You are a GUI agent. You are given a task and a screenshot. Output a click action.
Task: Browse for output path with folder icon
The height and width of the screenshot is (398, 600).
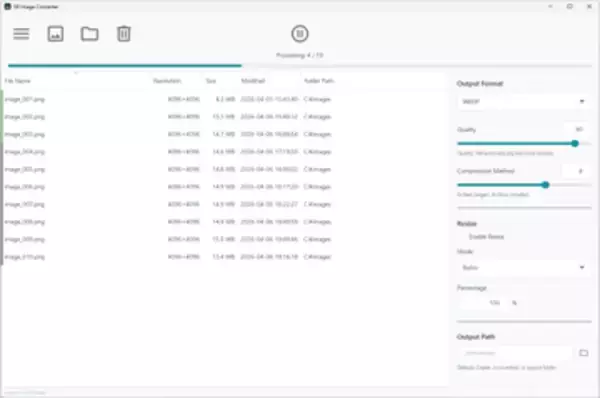coord(584,353)
